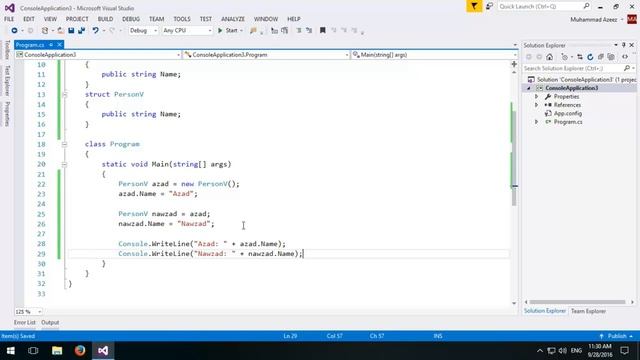Click the Save All toolbar icon
640x360 pixels.
pyautogui.click(x=81, y=31)
